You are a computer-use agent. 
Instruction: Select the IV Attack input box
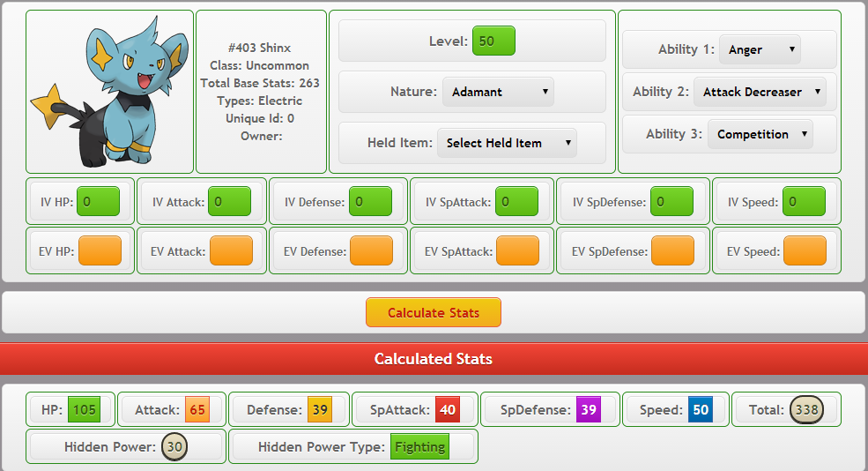(229, 202)
